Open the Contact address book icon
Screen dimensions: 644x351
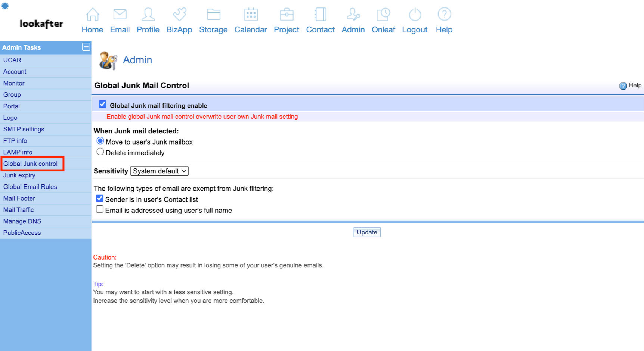coord(320,15)
